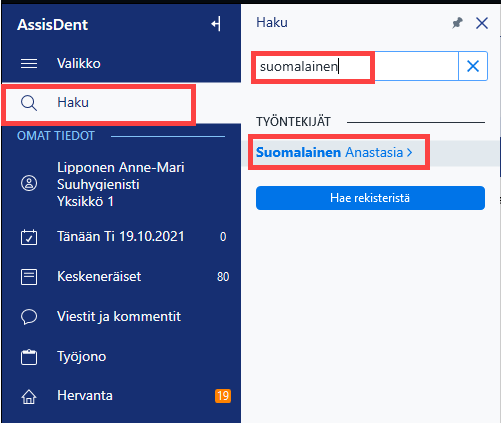Clear the search field with X
Screen dimensions: 501x423
473,66
